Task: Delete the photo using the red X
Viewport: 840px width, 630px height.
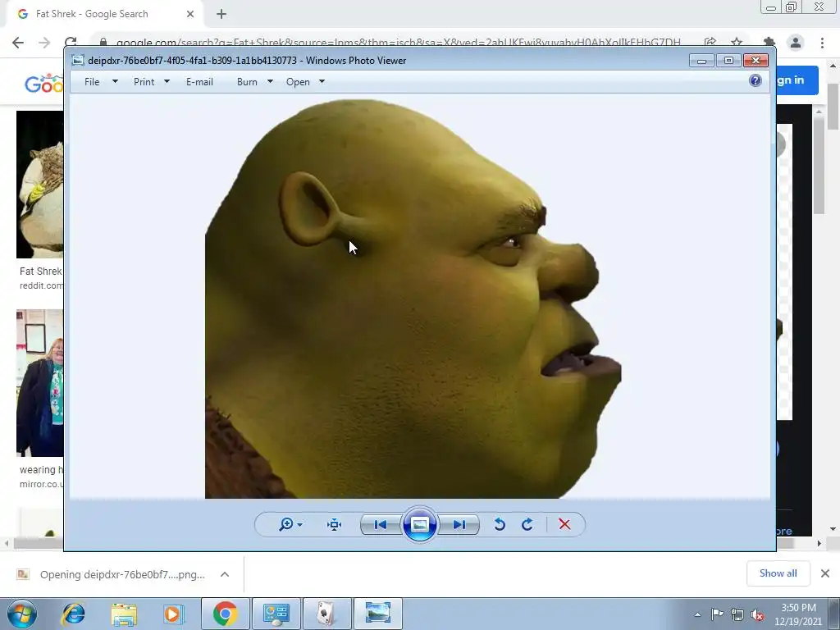Action: tap(564, 524)
